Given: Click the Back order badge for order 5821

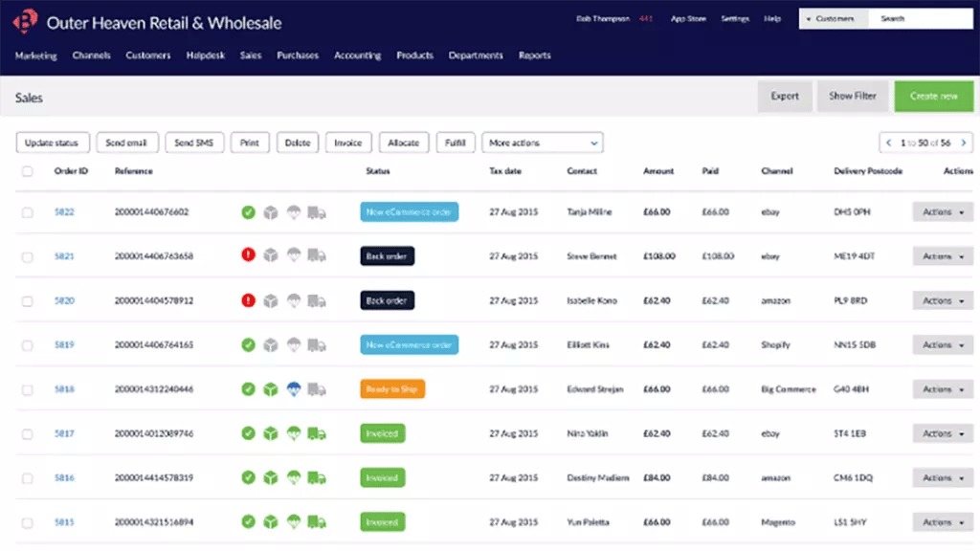Looking at the screenshot, I should click(x=387, y=256).
